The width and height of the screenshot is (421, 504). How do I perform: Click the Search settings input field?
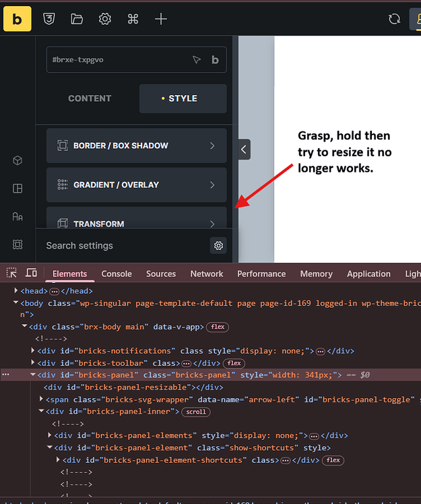[125, 245]
